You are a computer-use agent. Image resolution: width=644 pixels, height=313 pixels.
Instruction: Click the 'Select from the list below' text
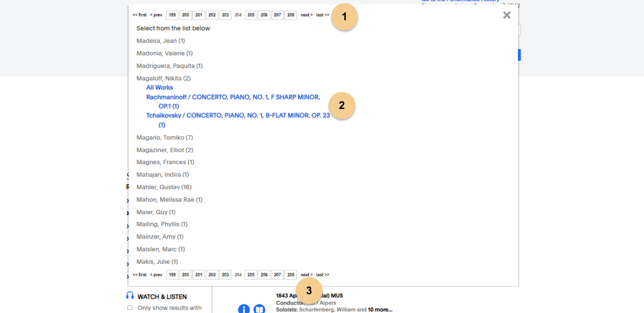[173, 28]
